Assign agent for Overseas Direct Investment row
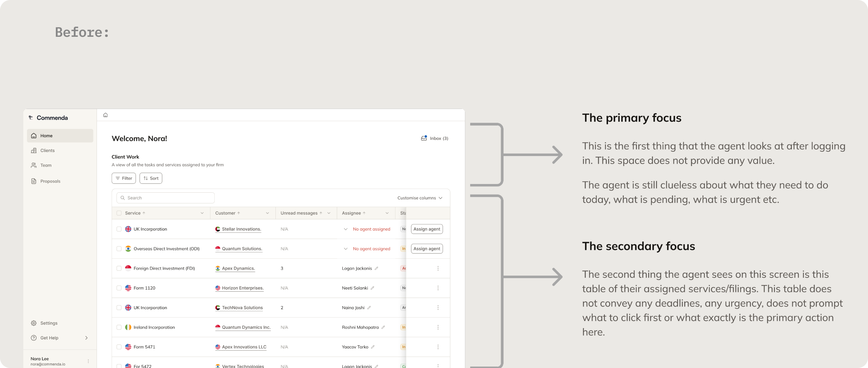The image size is (868, 368). [426, 248]
